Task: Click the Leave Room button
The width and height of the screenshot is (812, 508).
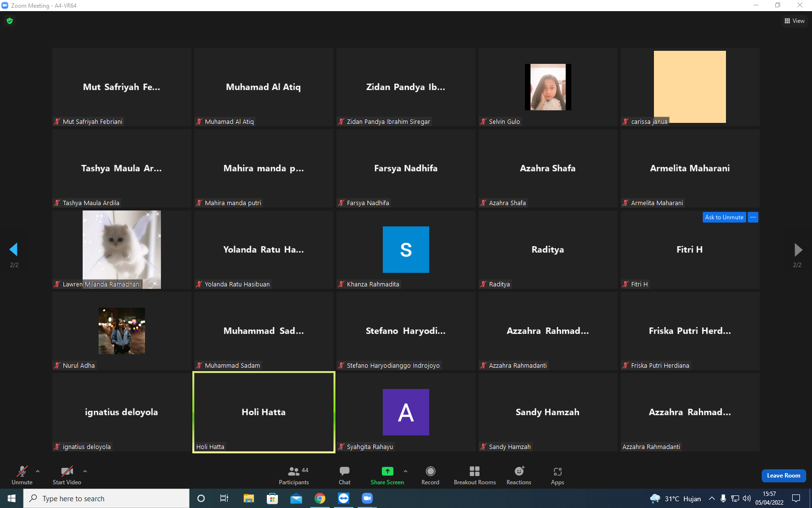Action: click(783, 476)
